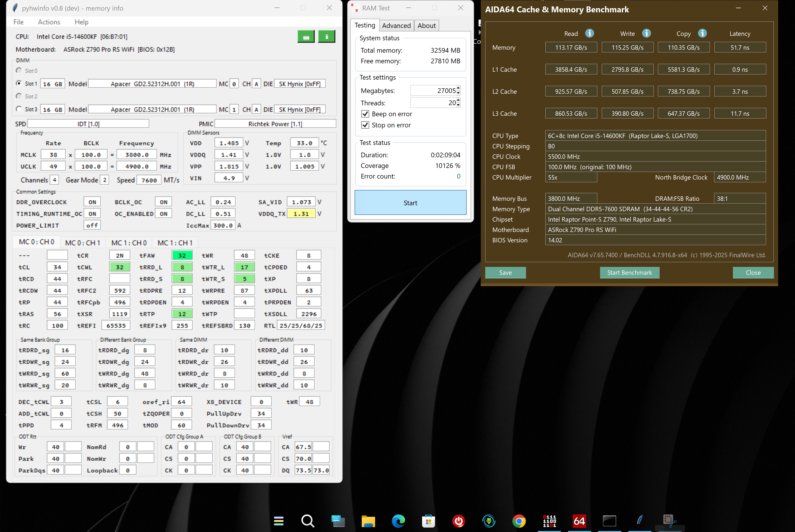Click the Read info icon in AIDA64
Screen dimensions: 795x532
point(590,33)
